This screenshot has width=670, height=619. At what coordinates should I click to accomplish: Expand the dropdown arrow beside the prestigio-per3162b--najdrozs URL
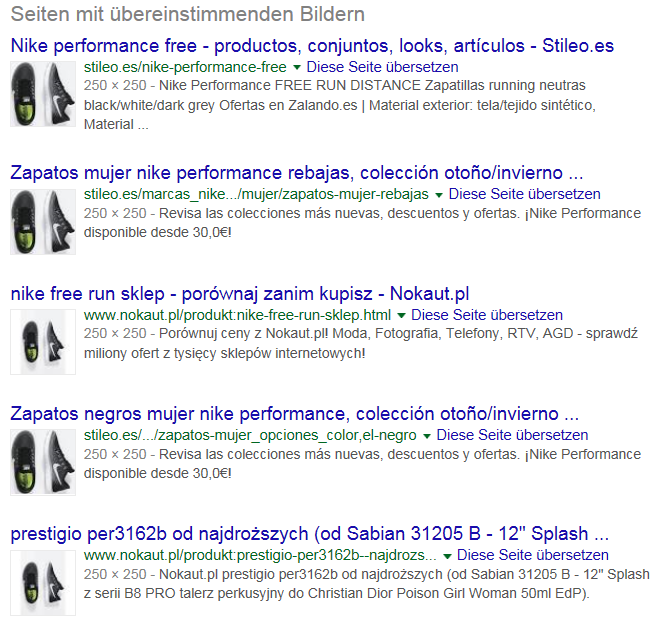pyautogui.click(x=447, y=556)
